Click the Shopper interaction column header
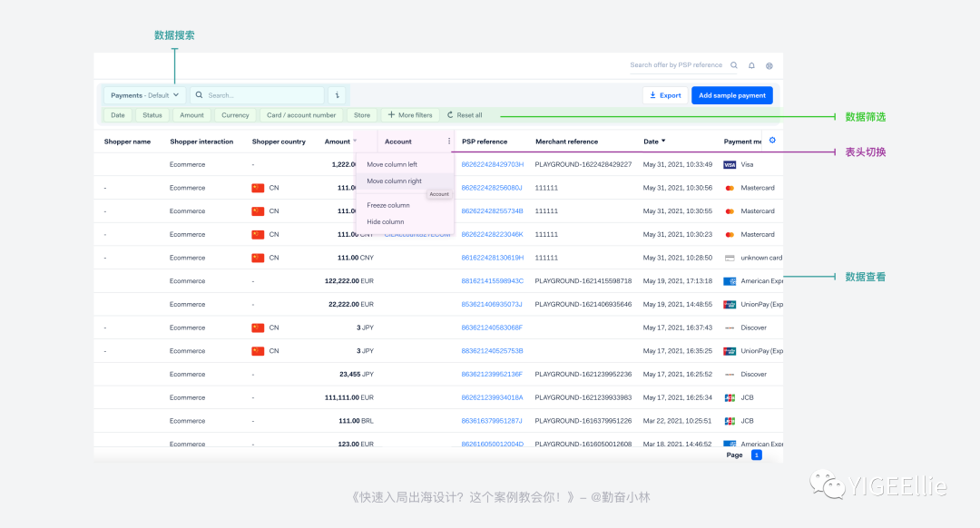Screen dimensions: 980x528 pyautogui.click(x=201, y=142)
